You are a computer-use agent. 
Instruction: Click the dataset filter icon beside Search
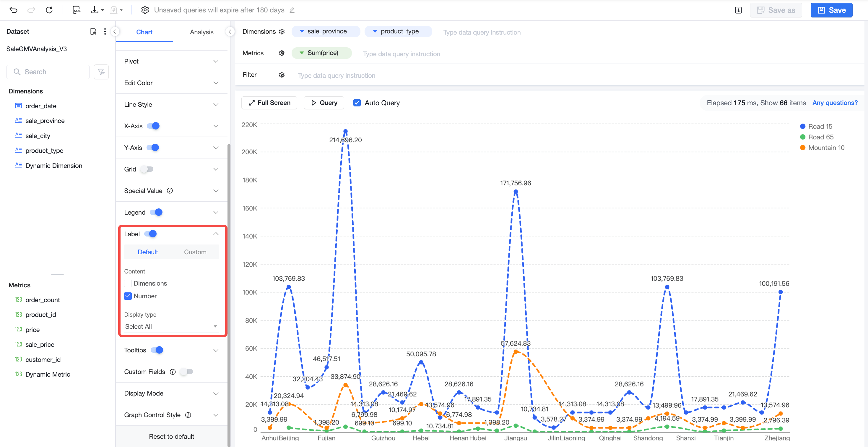pos(101,72)
